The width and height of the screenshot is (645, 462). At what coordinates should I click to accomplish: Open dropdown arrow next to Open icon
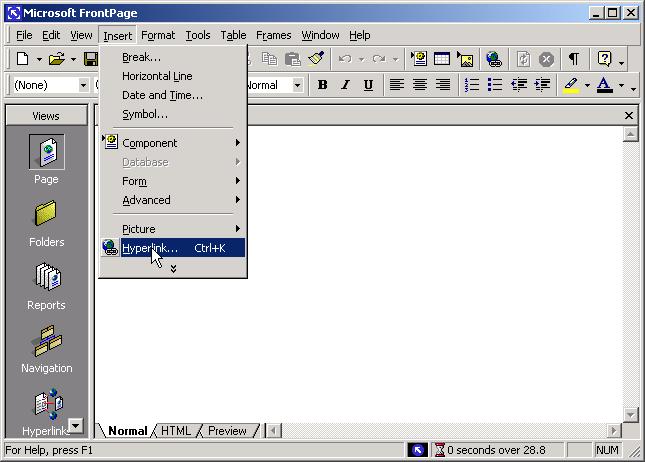(73, 59)
